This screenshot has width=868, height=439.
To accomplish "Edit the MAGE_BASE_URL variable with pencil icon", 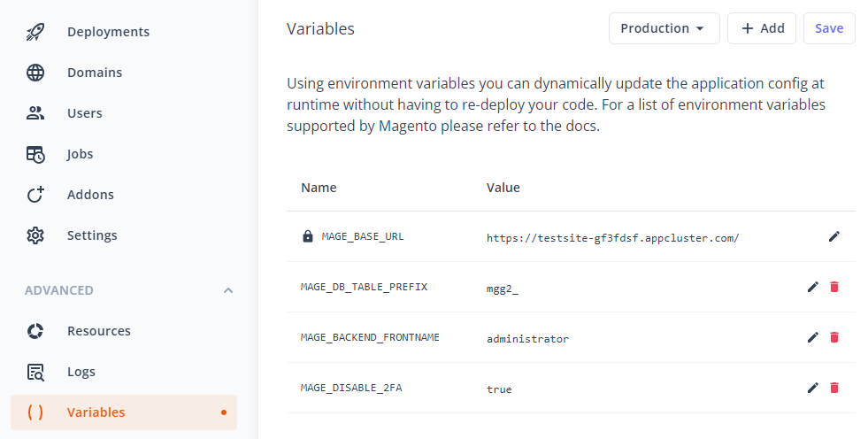I will [x=834, y=236].
